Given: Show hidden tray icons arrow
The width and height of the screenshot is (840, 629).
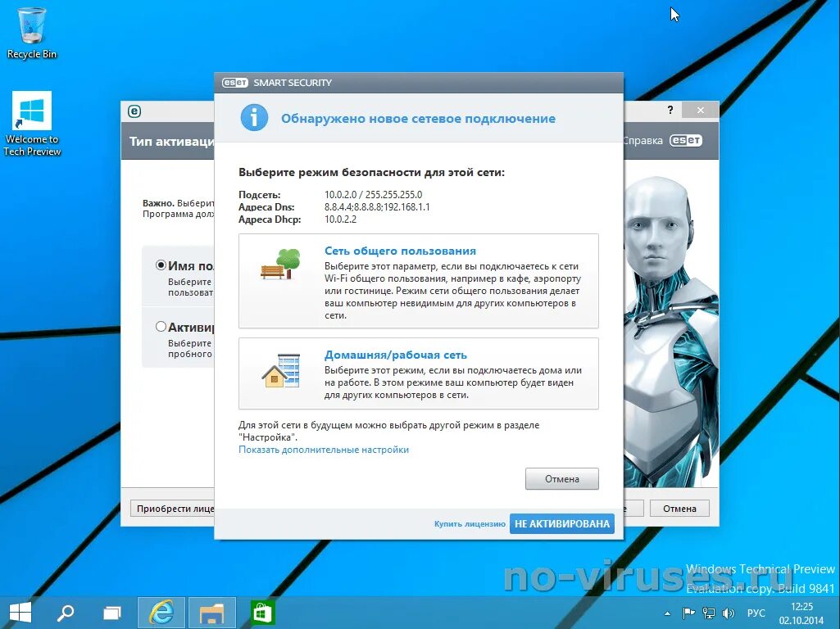Looking at the screenshot, I should (x=667, y=613).
